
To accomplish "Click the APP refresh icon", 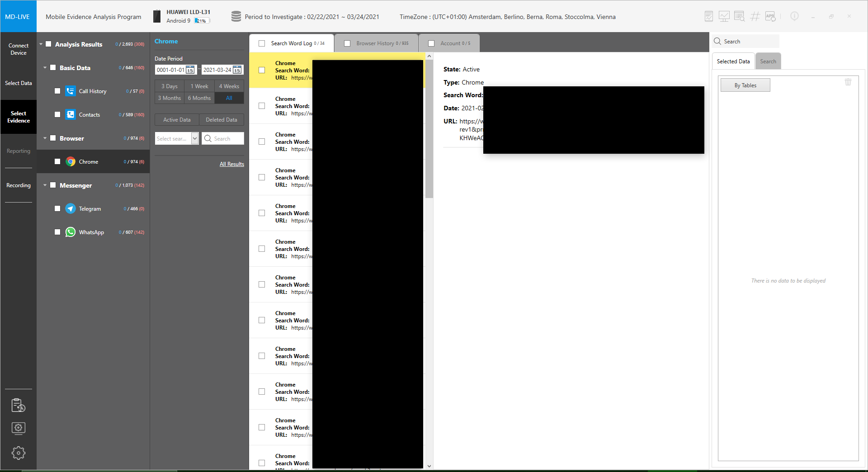I will click(770, 17).
